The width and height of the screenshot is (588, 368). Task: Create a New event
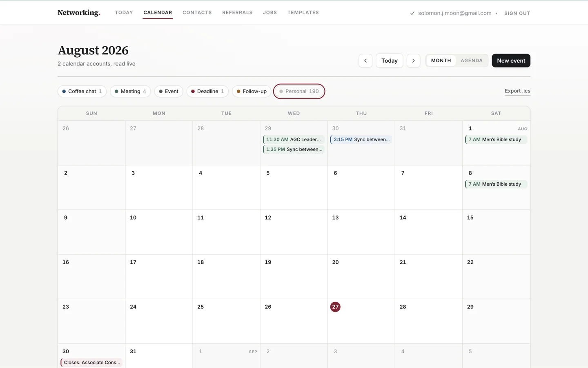[511, 61]
